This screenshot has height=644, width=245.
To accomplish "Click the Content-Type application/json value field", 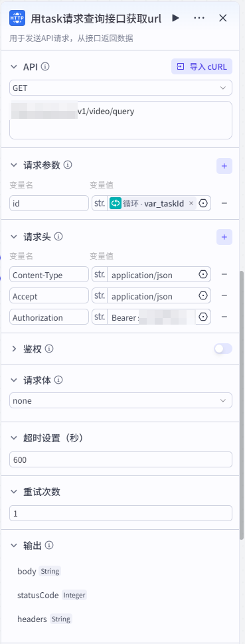I will point(151,274).
